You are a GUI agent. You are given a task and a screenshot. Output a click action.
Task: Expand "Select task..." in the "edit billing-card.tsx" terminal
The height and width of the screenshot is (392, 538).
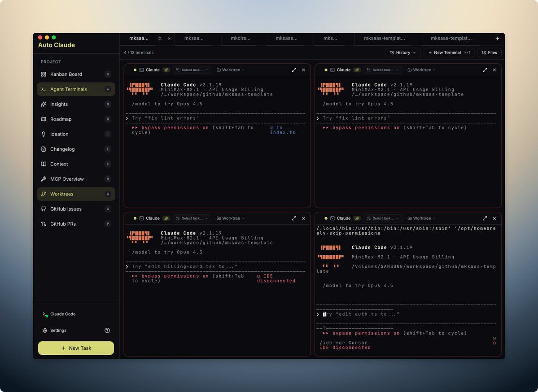[192, 218]
